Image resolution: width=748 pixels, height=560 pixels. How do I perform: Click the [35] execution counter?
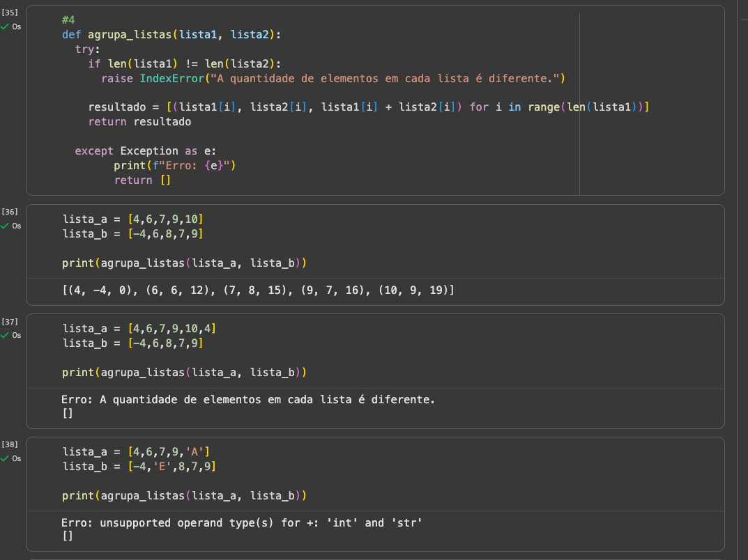pyautogui.click(x=10, y=13)
